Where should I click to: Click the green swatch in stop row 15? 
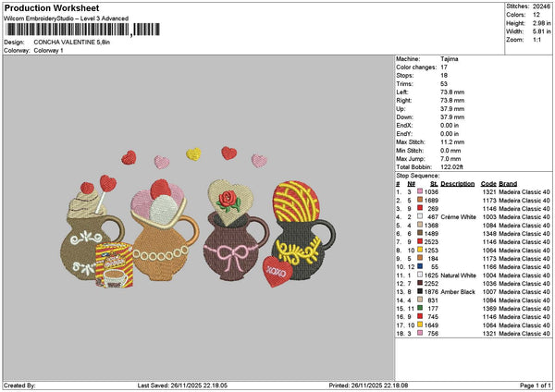[420, 309]
